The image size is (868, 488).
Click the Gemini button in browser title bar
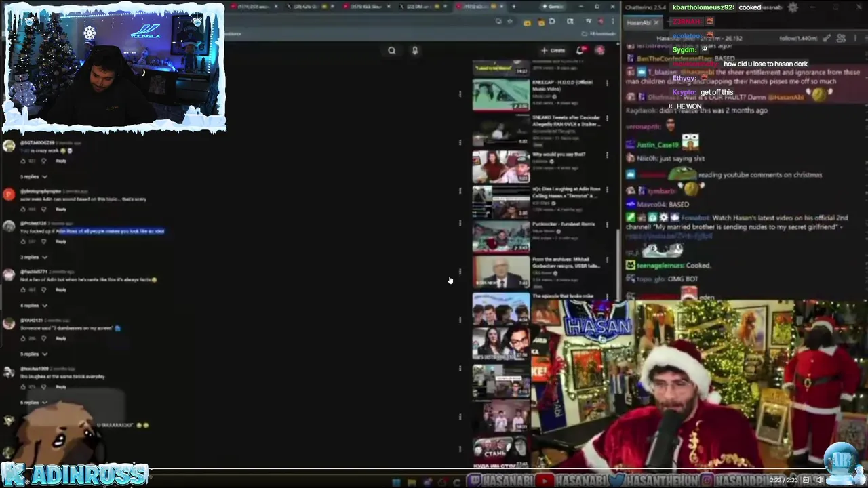tap(553, 7)
